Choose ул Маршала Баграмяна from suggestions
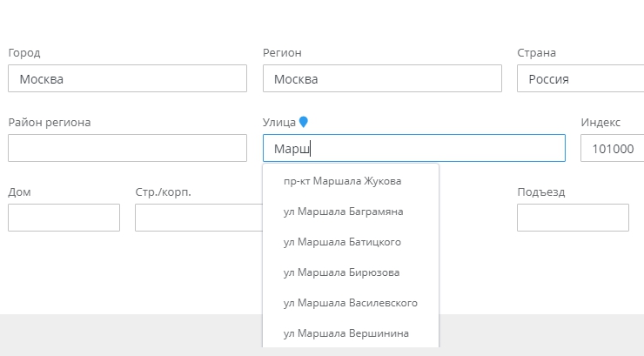 click(343, 212)
